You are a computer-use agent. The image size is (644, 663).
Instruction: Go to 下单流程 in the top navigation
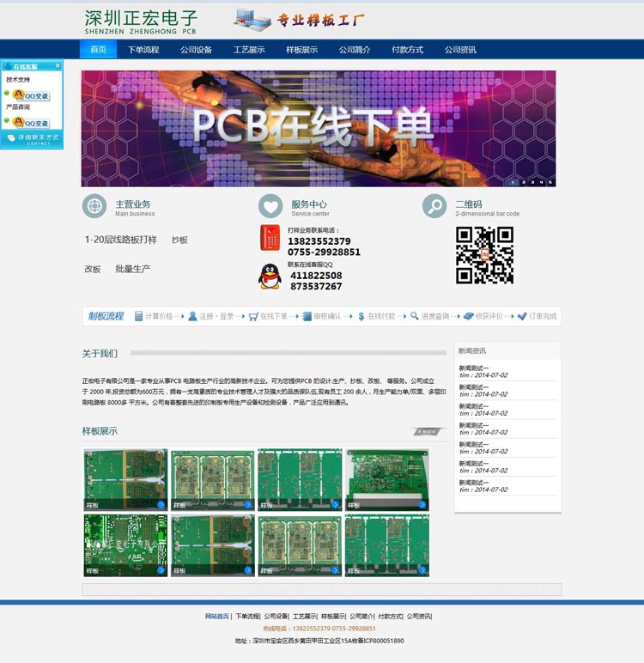point(143,50)
